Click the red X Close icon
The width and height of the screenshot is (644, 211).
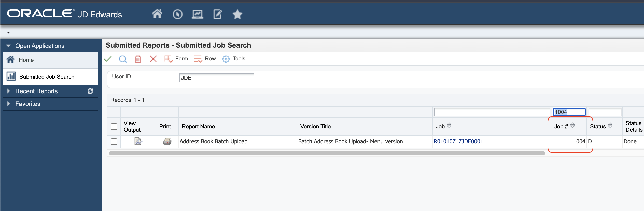pyautogui.click(x=153, y=59)
